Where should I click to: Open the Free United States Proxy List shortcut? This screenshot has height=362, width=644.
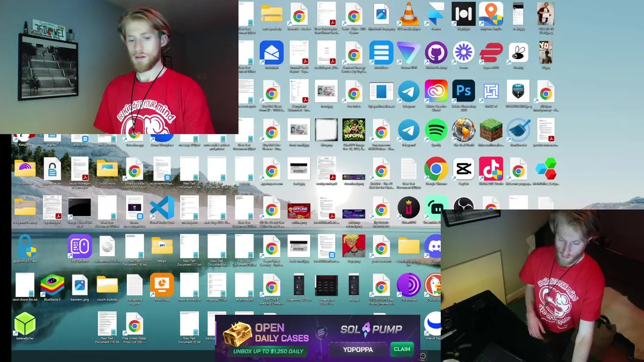(134, 324)
